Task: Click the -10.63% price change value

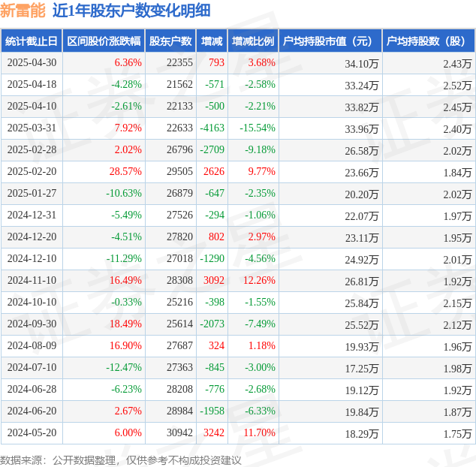Action: click(x=124, y=194)
